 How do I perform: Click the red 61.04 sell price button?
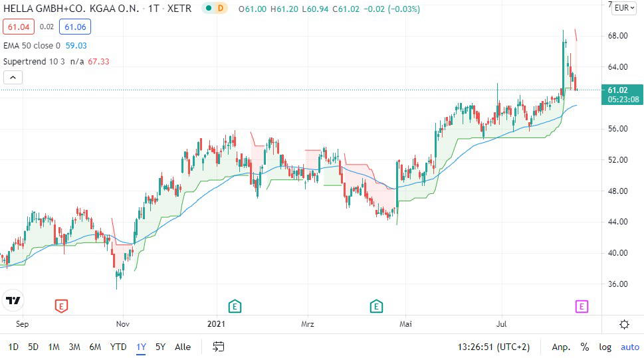pos(19,27)
